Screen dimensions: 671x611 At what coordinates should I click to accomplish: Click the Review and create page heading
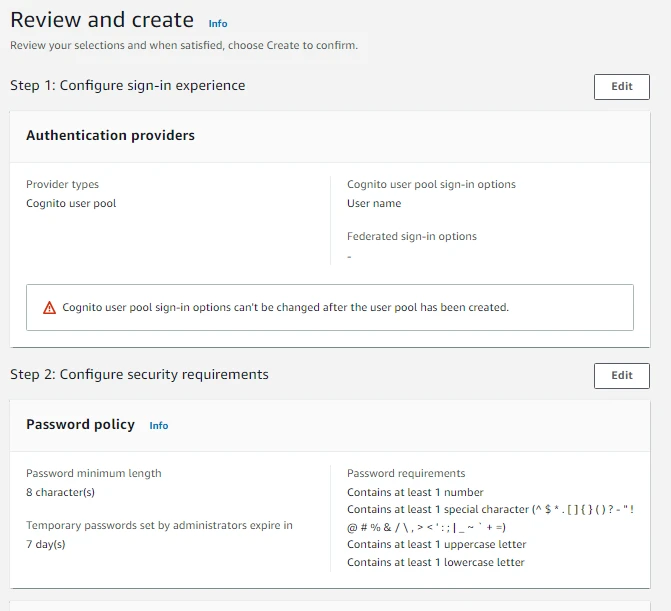tap(102, 20)
